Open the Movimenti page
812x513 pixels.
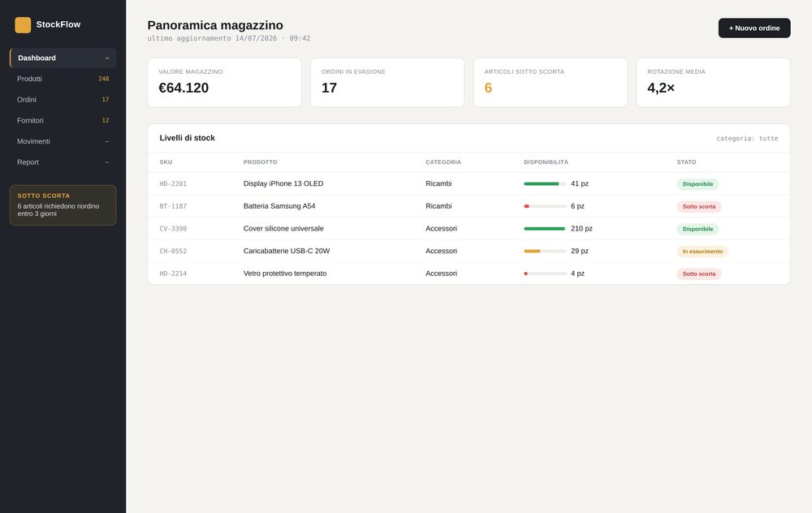coord(63,141)
